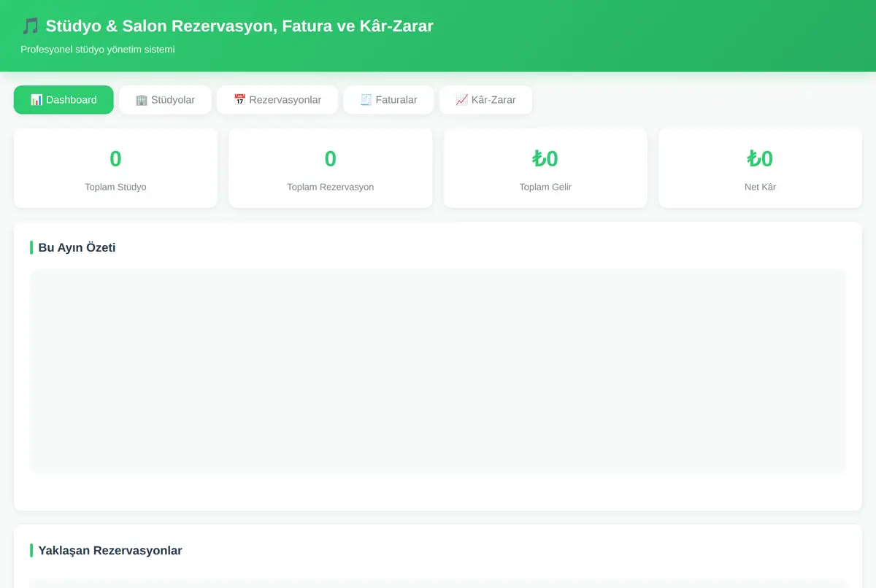This screenshot has height=588, width=876.
Task: Open the Rezervasyonlar tab
Action: point(277,100)
